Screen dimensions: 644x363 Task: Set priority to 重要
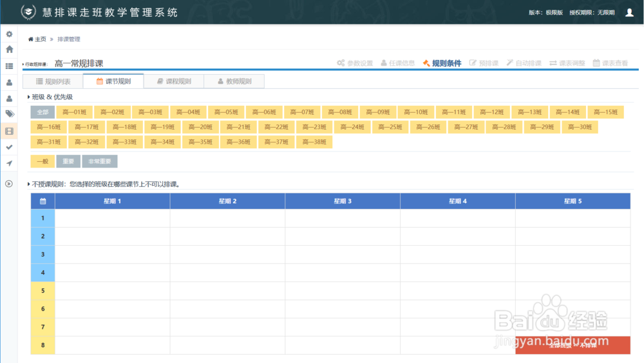(x=68, y=161)
